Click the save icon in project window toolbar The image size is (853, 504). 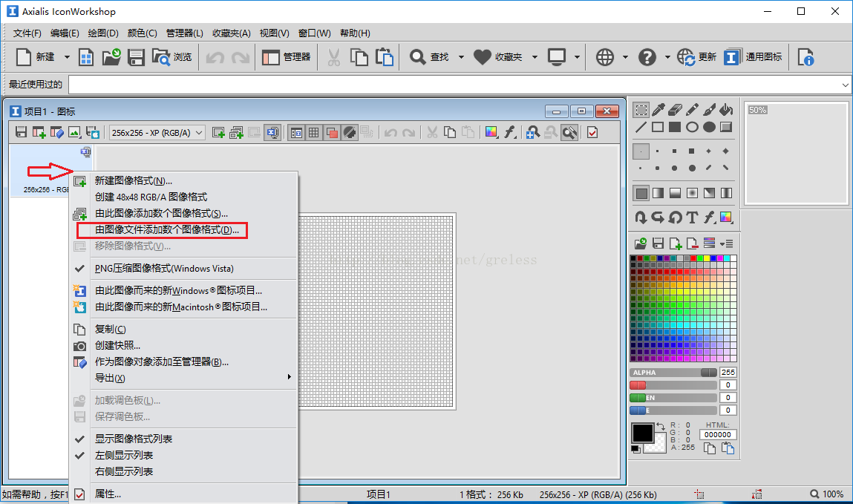coord(22,132)
